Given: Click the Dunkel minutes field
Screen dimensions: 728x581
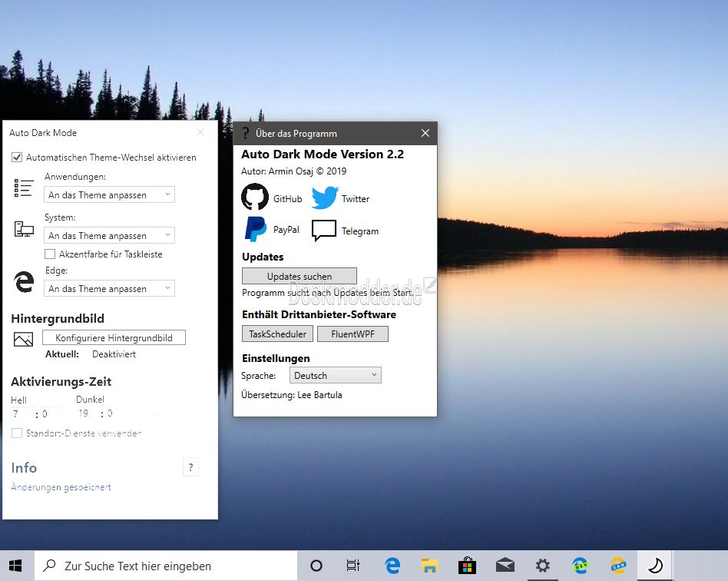Looking at the screenshot, I should pyautogui.click(x=116, y=413).
